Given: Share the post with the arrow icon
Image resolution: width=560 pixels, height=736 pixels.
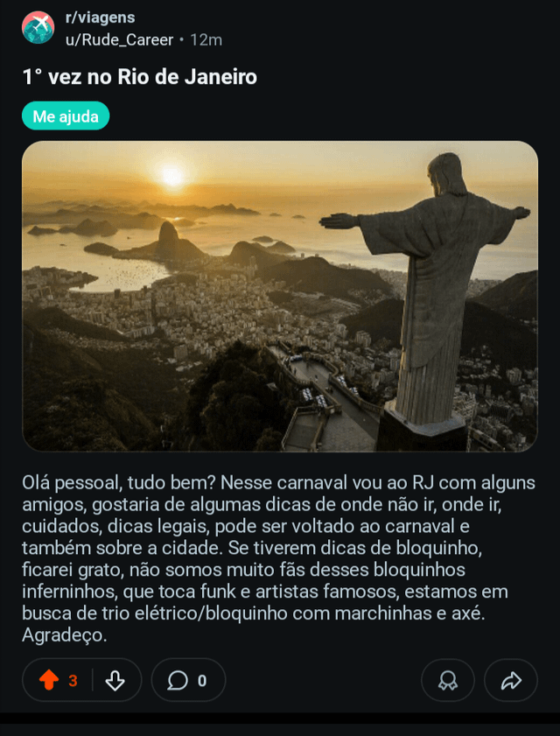Looking at the screenshot, I should click(x=511, y=681).
